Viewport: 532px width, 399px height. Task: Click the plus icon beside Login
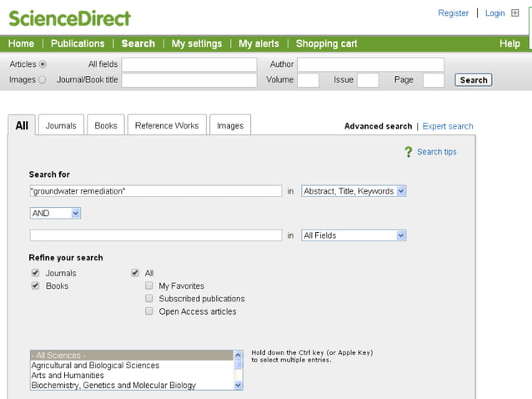click(514, 13)
